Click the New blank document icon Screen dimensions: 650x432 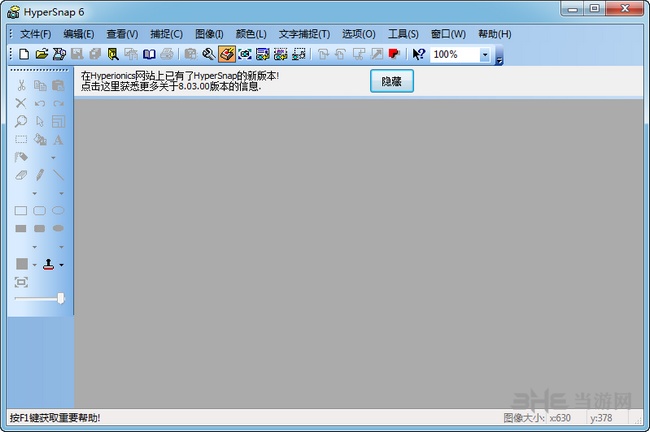pyautogui.click(x=24, y=54)
